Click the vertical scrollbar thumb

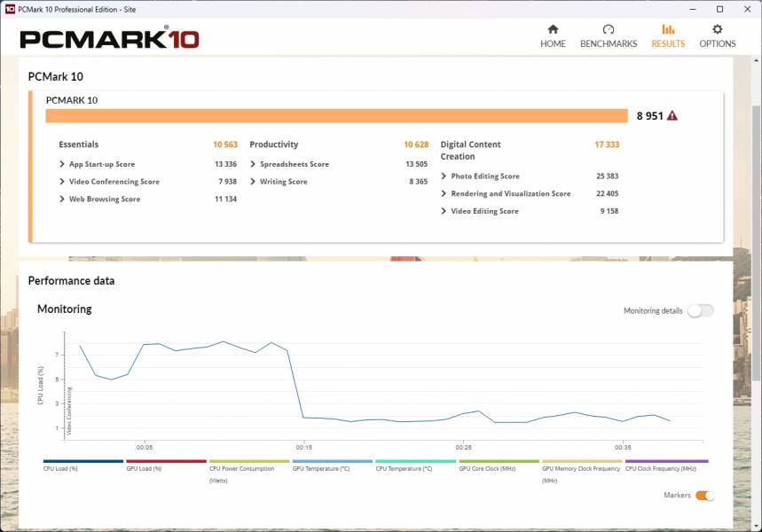tap(756, 243)
